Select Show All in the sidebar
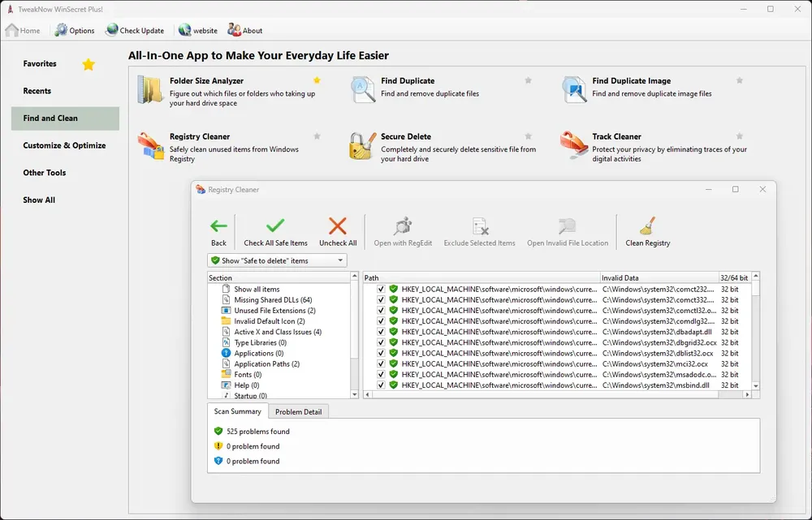The image size is (812, 520). pyautogui.click(x=65, y=200)
